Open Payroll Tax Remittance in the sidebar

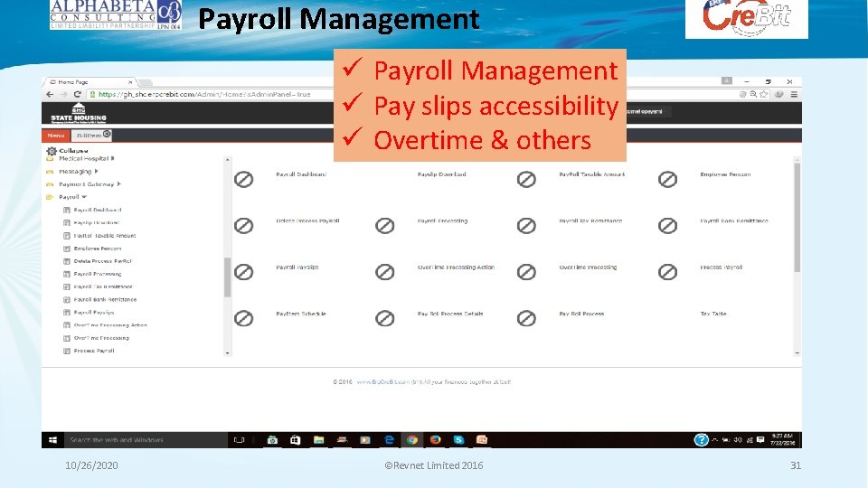[x=103, y=286]
